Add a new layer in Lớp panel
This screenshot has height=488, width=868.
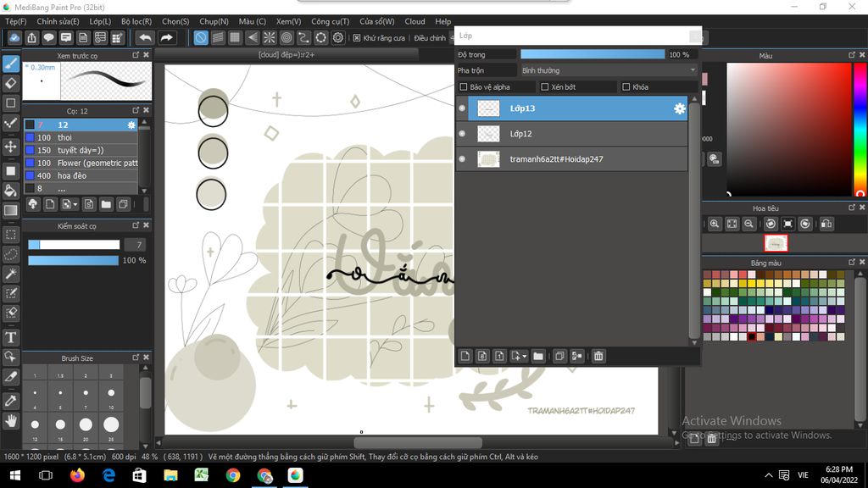465,356
